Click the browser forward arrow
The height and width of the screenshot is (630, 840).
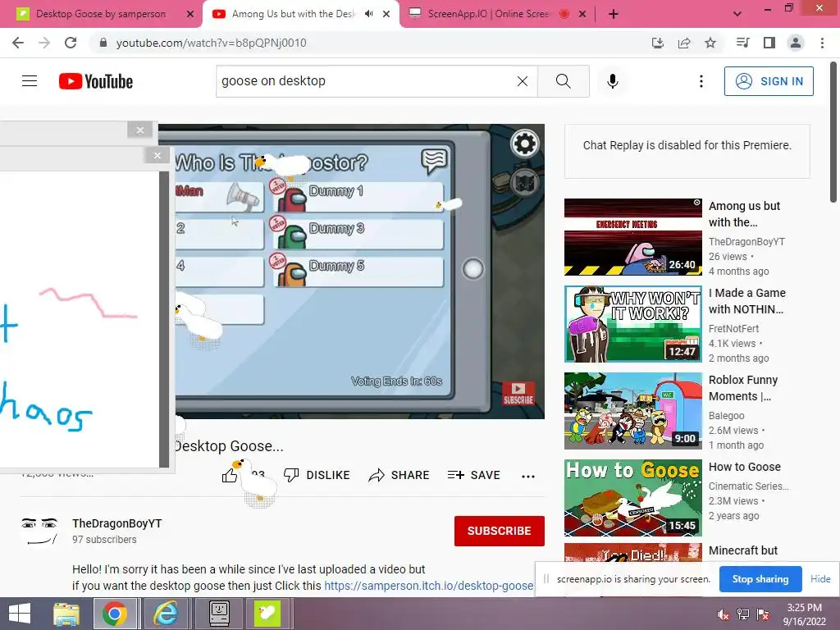click(44, 43)
